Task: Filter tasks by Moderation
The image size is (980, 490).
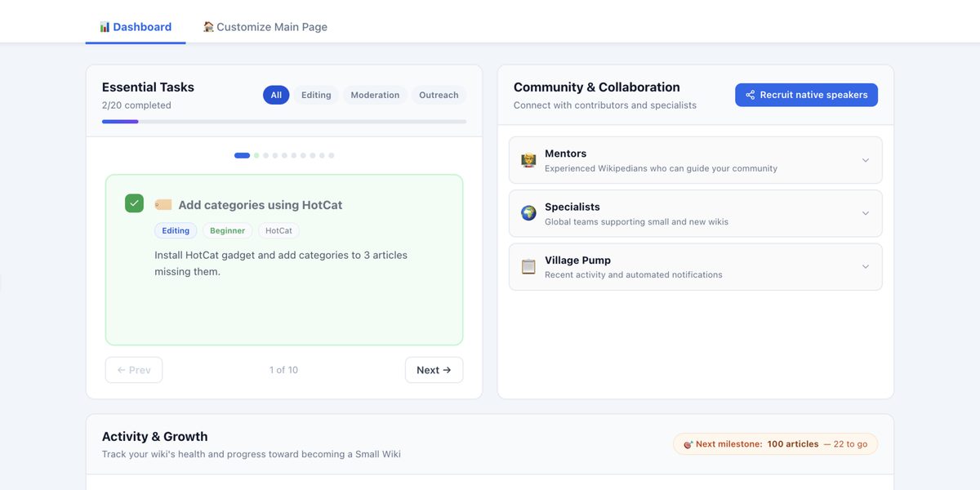Action: 375,95
